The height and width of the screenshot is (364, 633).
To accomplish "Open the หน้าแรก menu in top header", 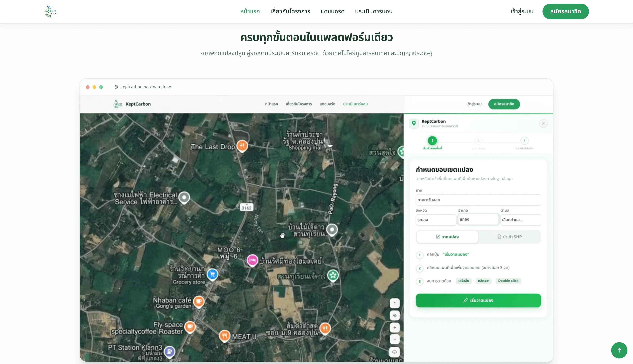I will pyautogui.click(x=250, y=11).
